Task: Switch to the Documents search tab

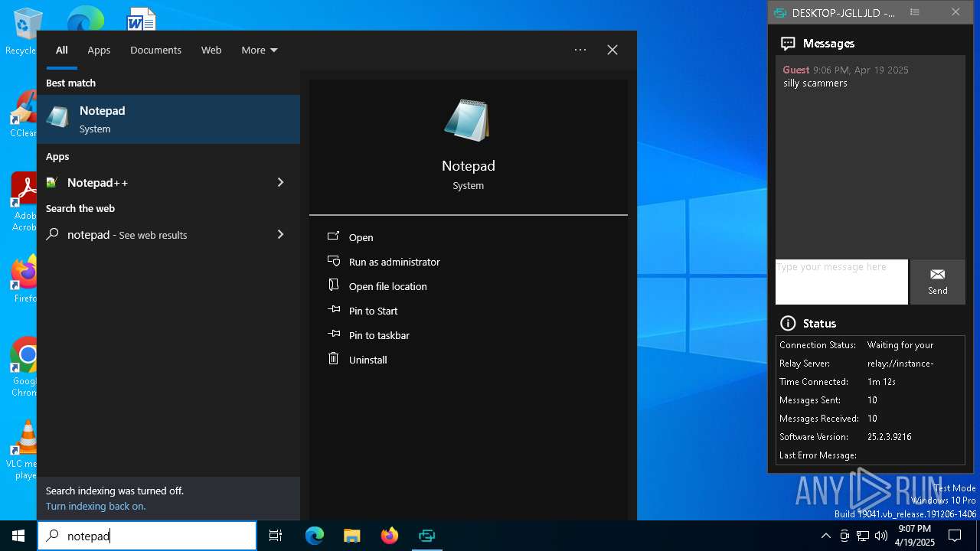Action: tap(155, 50)
